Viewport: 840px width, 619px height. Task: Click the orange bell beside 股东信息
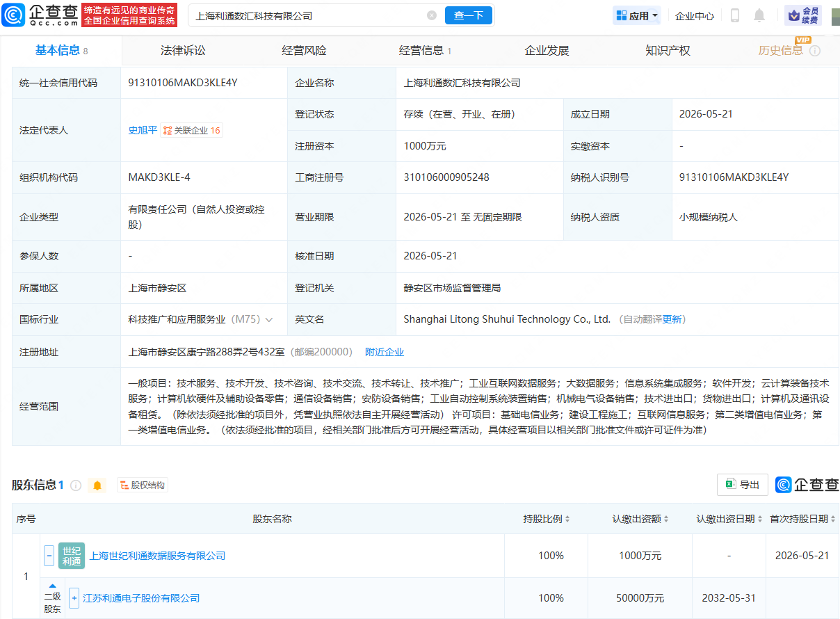click(x=97, y=485)
